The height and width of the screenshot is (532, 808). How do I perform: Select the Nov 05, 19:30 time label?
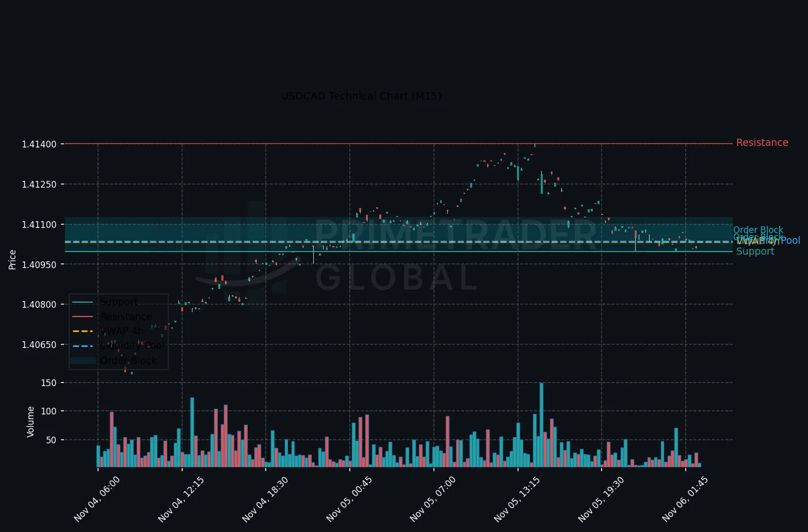tap(601, 499)
